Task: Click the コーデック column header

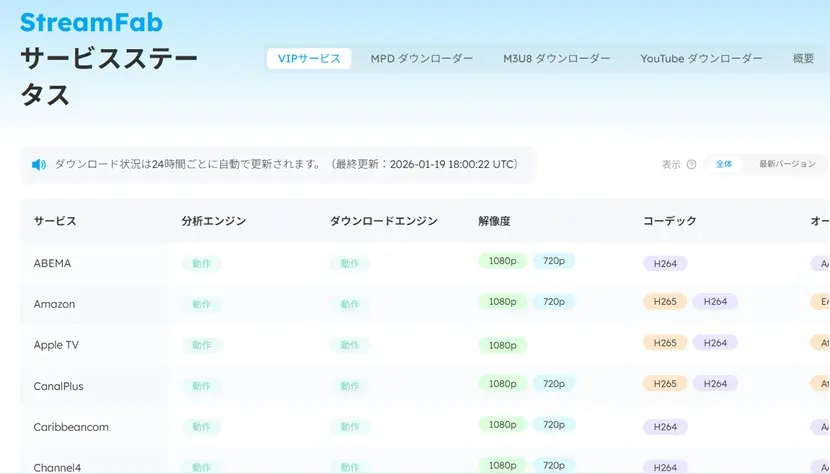Action: (670, 221)
